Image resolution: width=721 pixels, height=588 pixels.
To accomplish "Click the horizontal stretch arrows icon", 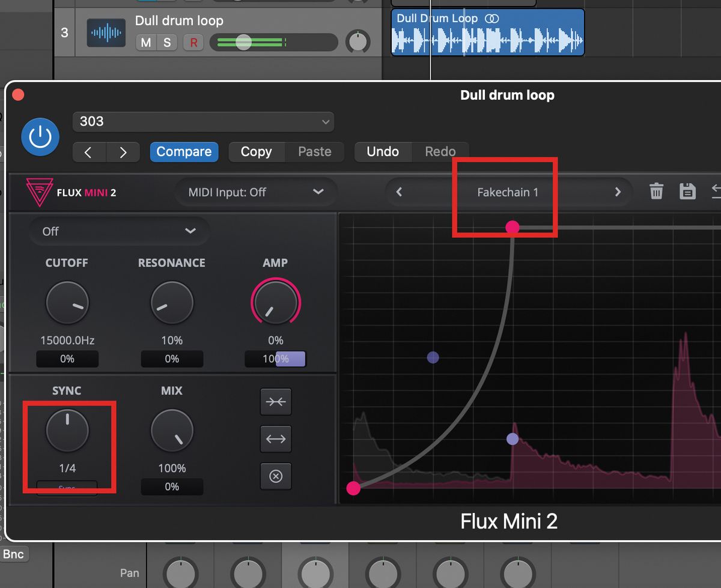I will (276, 439).
